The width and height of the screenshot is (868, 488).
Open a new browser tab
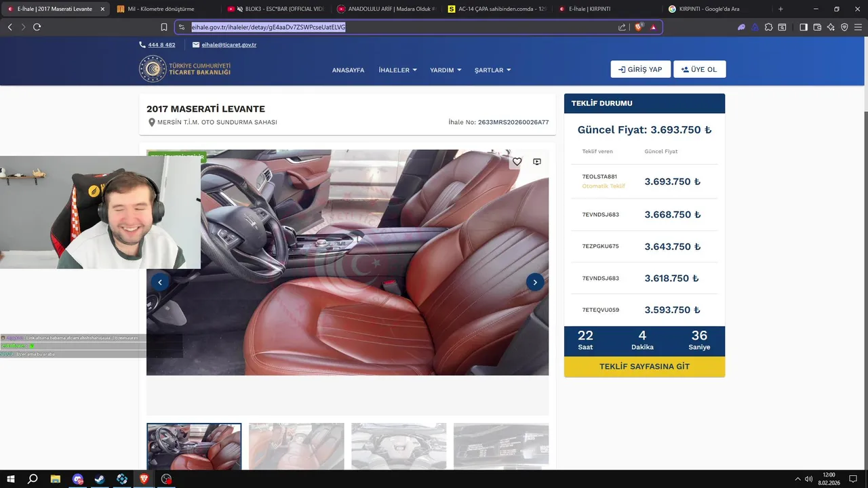[781, 9]
